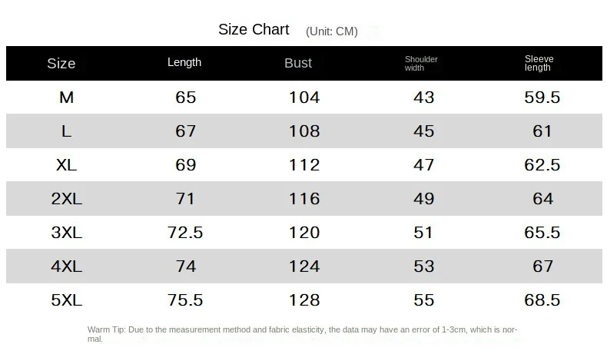Click the sleeve length 59.5 for size M
This screenshot has height=364, width=607.
tap(542, 98)
